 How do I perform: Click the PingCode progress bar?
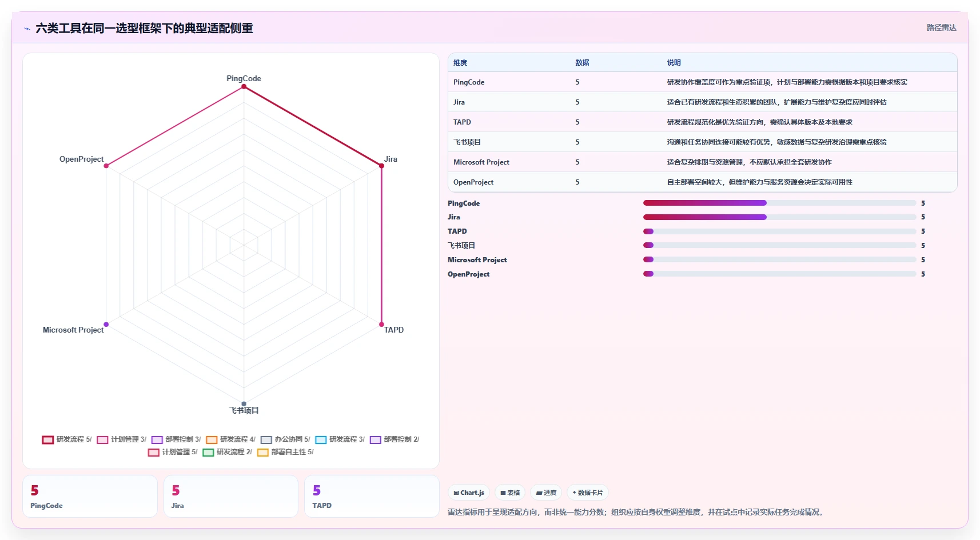(x=779, y=203)
